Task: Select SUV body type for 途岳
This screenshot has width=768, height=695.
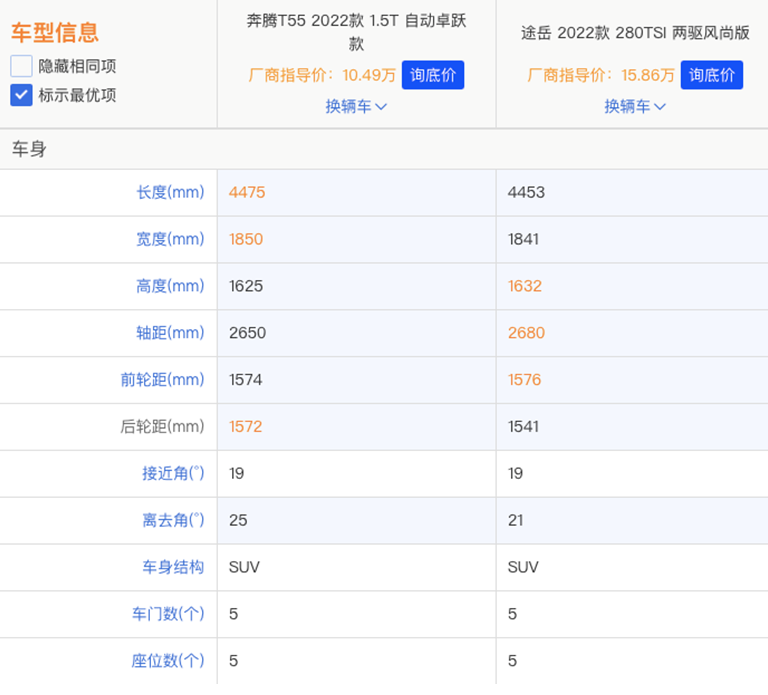Action: 523,567
